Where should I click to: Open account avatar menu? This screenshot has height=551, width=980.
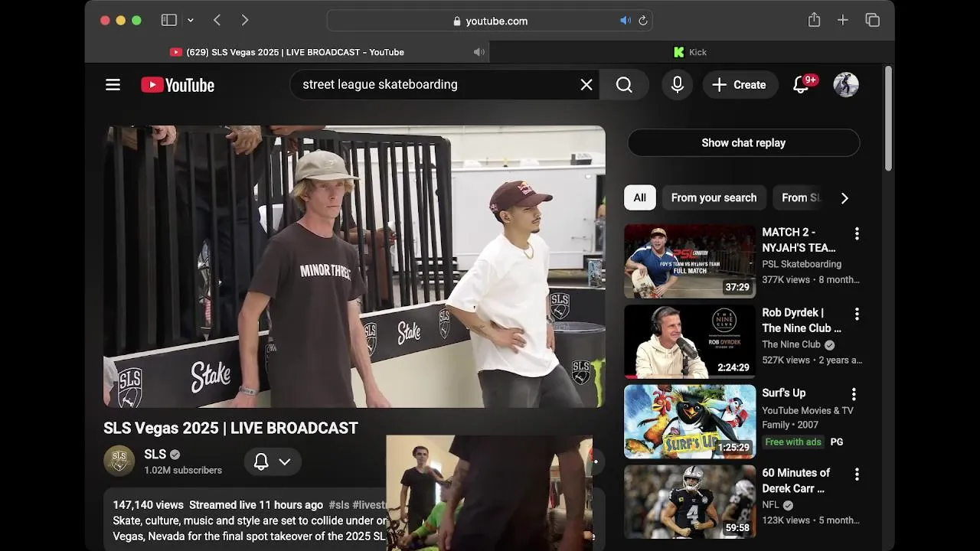click(x=846, y=85)
